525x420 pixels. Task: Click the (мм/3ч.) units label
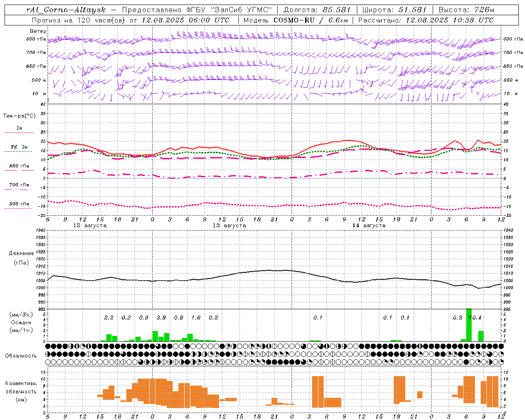click(x=21, y=315)
